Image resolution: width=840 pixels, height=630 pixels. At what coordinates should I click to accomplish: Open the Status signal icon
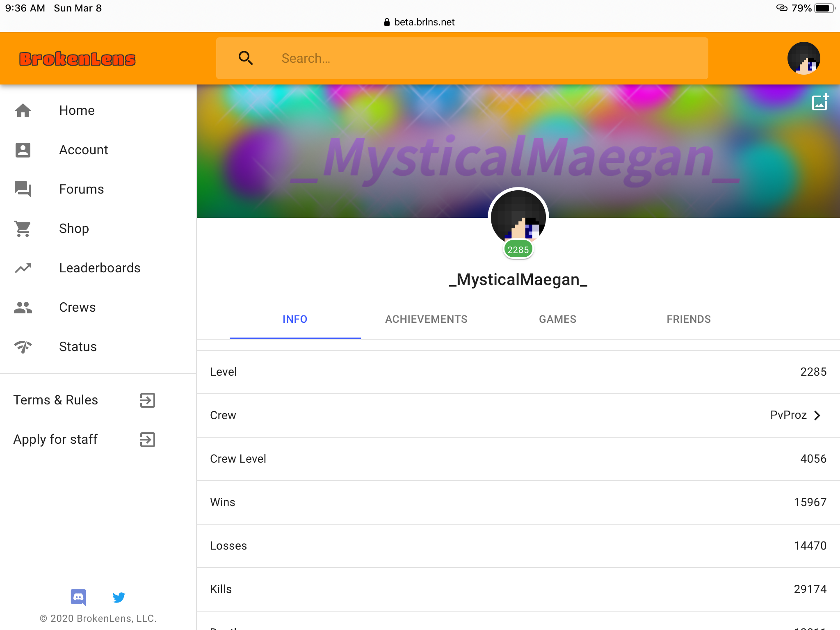coord(23,347)
